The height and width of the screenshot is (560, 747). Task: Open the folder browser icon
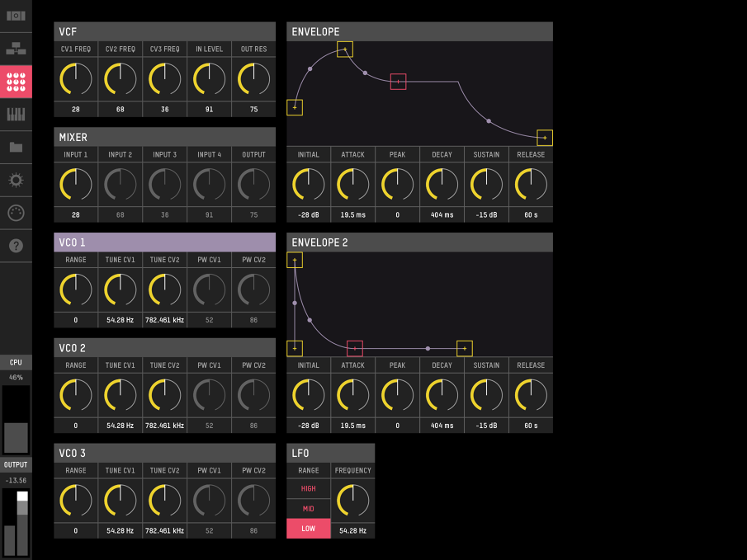click(x=16, y=147)
